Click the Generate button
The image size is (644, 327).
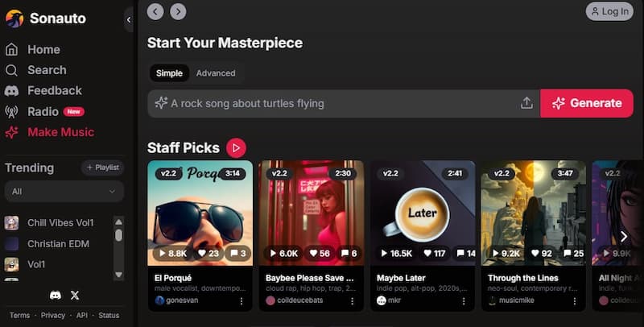click(x=587, y=103)
